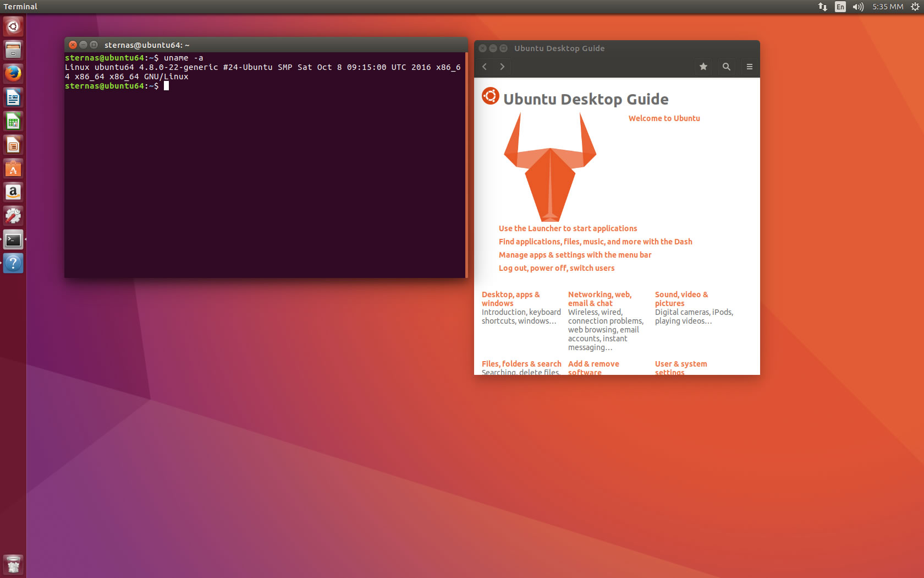The image size is (924, 578).
Task: Open the session gear menu in top panel
Action: [915, 7]
